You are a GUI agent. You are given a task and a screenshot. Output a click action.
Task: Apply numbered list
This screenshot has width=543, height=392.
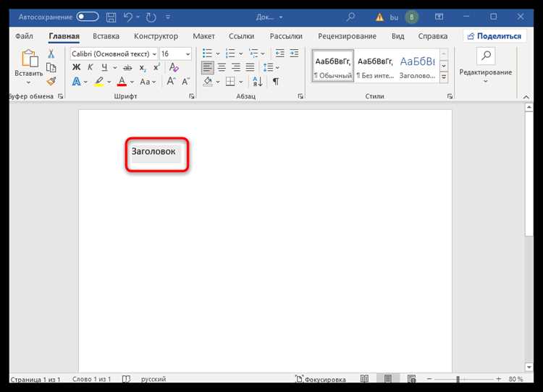pyautogui.click(x=230, y=54)
